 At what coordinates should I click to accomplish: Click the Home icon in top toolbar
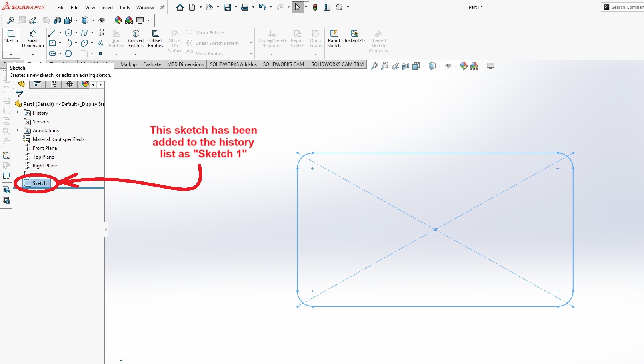tap(180, 7)
